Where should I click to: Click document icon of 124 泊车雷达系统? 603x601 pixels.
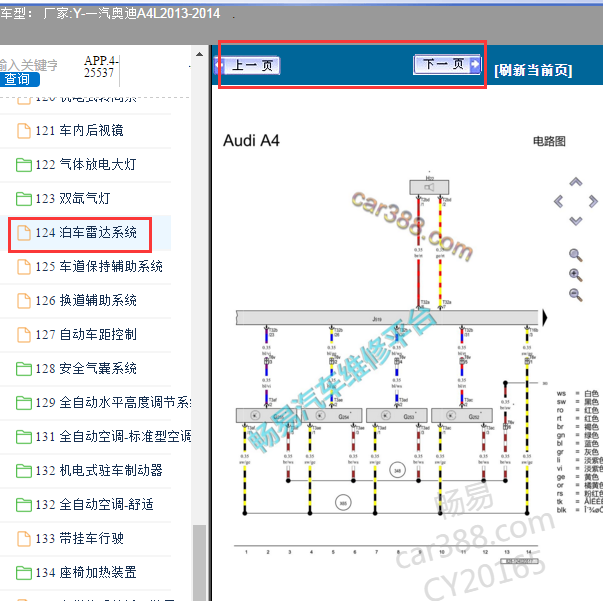click(x=24, y=233)
